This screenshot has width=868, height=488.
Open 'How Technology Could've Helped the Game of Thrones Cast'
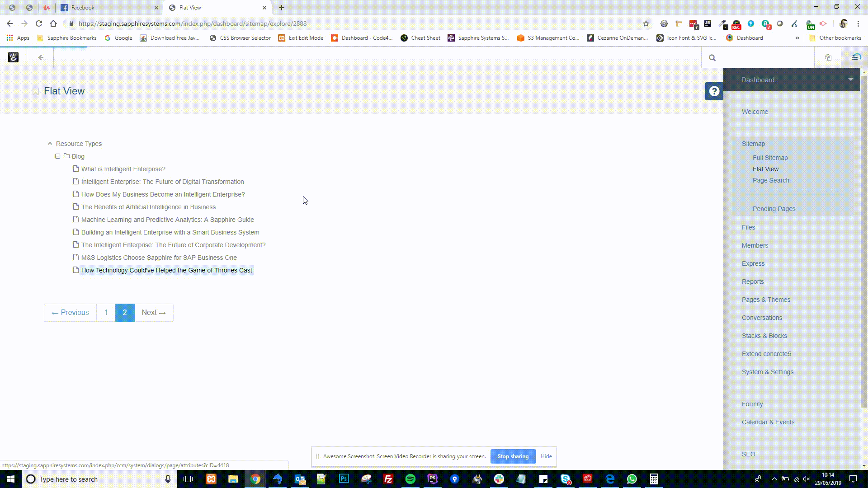coord(166,270)
